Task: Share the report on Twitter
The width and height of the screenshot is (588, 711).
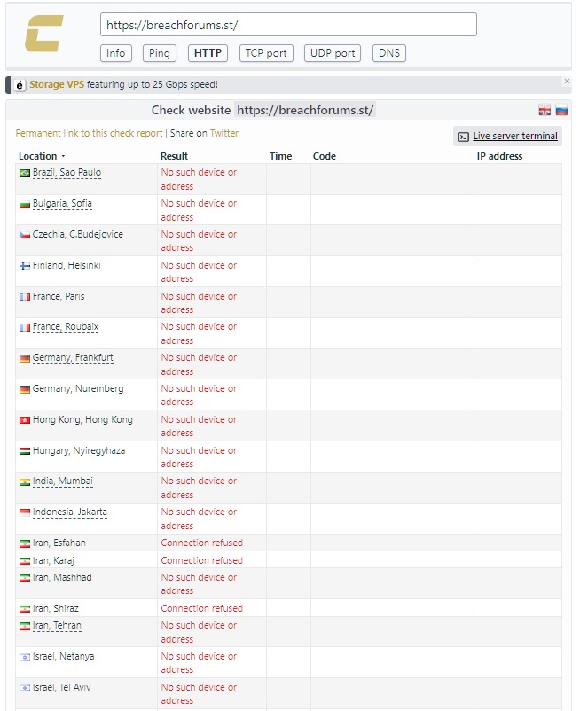Action: (x=224, y=133)
